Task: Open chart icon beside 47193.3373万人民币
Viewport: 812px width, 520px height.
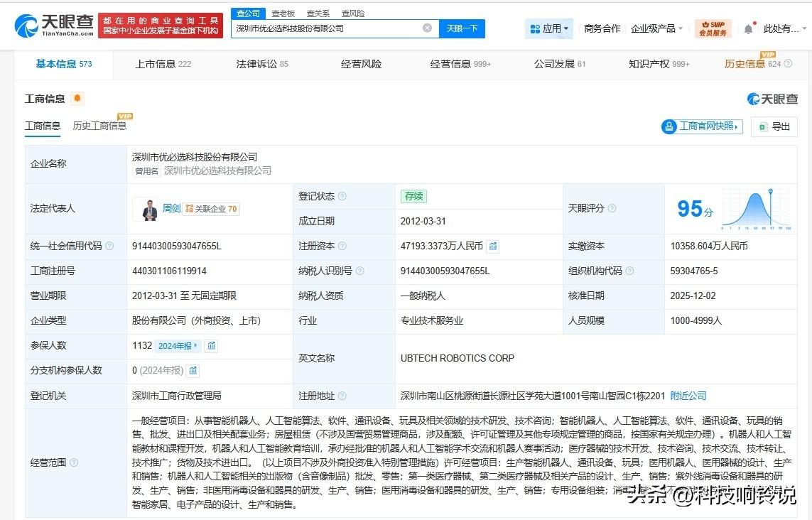Action: 493,246
